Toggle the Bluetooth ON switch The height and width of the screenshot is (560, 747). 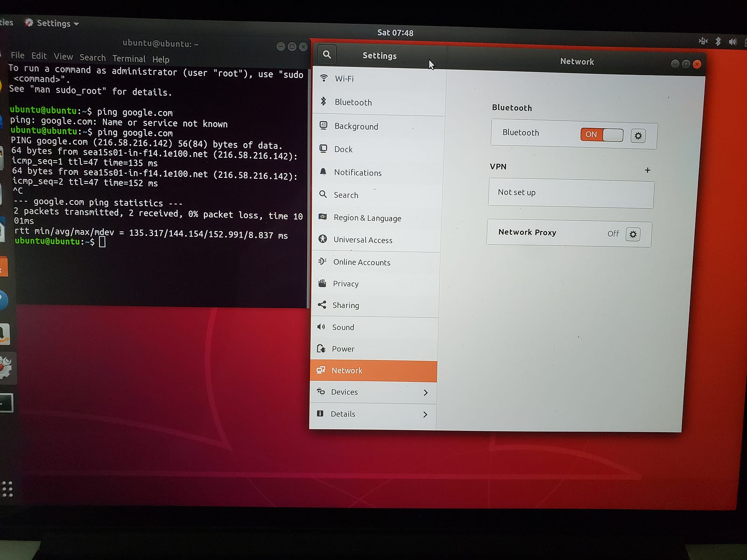602,134
